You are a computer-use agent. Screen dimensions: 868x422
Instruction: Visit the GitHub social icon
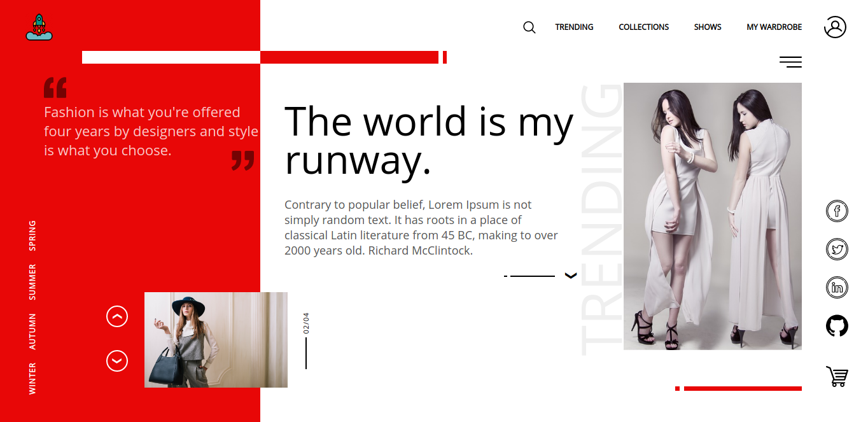click(837, 326)
